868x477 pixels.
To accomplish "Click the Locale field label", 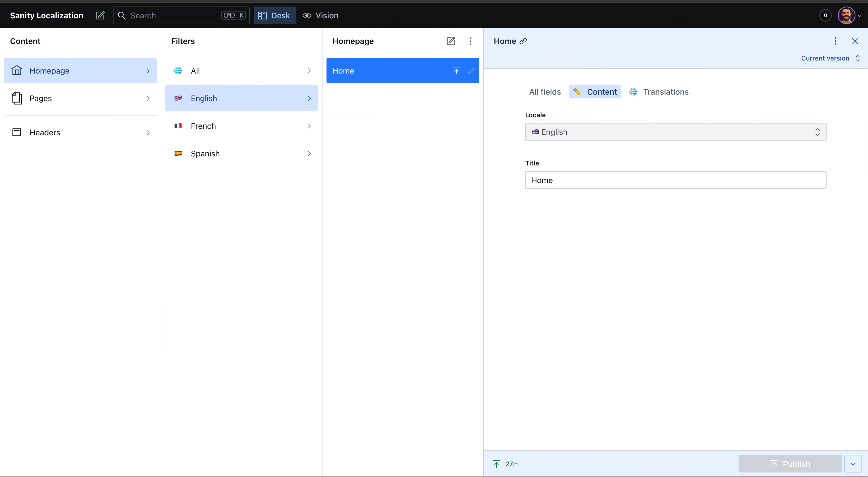I will (535, 115).
